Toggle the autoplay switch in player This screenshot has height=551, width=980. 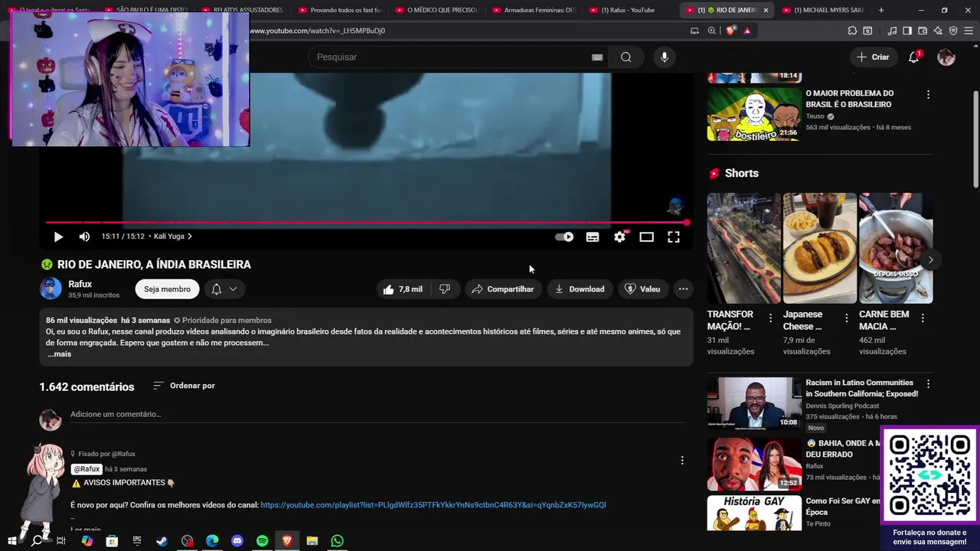[564, 236]
